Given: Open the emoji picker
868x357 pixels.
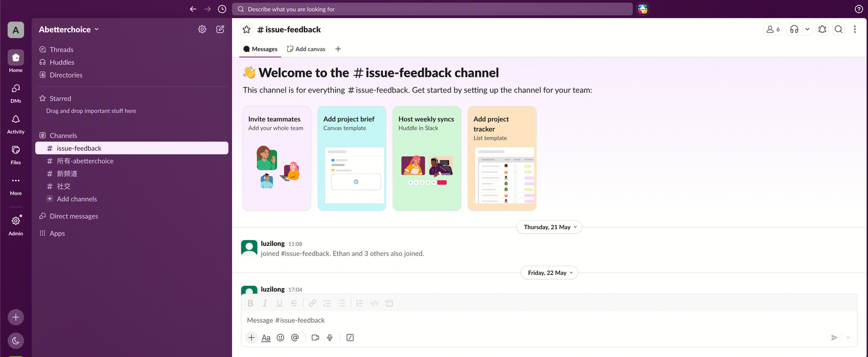Looking at the screenshot, I should coord(281,337).
